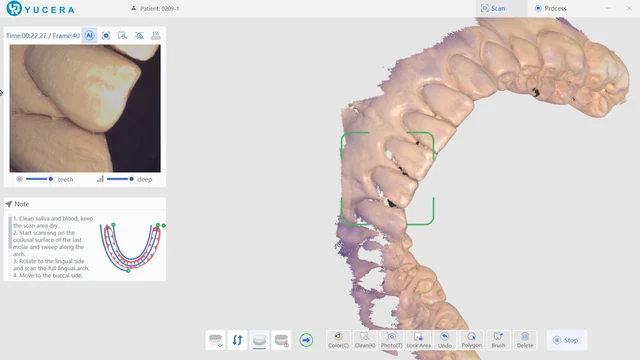Click the green next step arrow

pyautogui.click(x=306, y=340)
